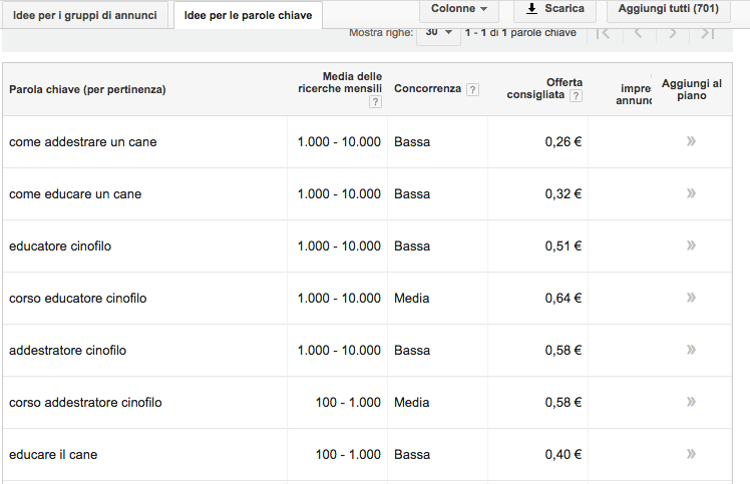Click Aggiungi al piano column header
750x484 pixels.
point(691,89)
